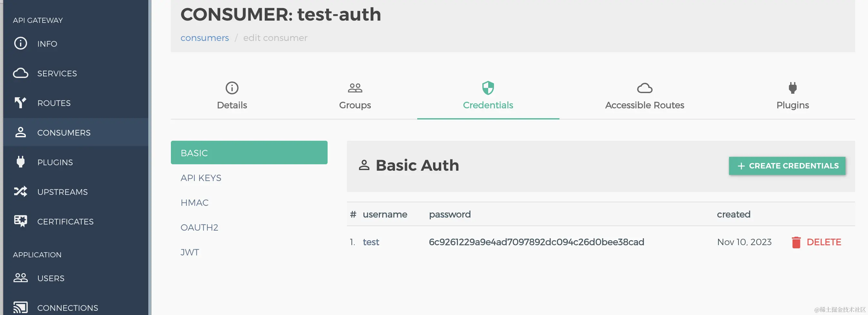Open Connections via the cast icon
Screen dimensions: 868x315
21,307
